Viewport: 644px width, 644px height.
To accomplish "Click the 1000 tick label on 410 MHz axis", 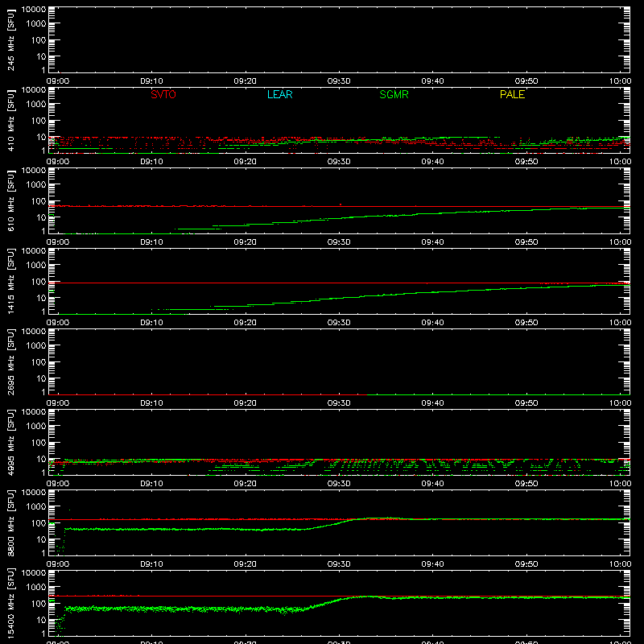I will coord(36,104).
